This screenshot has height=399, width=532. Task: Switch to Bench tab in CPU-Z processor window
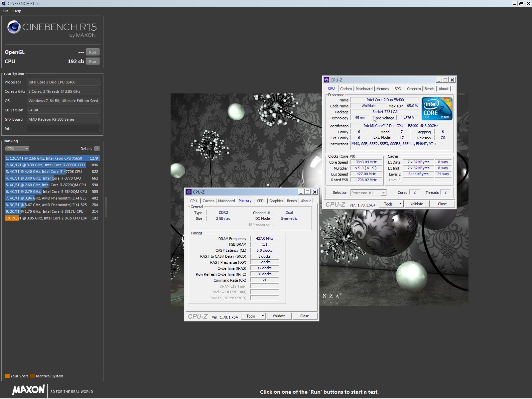click(x=429, y=89)
